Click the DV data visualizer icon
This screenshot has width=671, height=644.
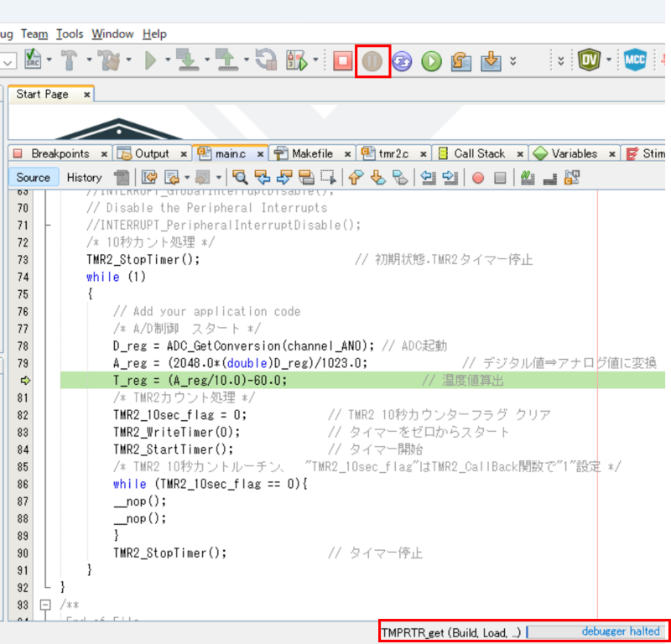589,61
